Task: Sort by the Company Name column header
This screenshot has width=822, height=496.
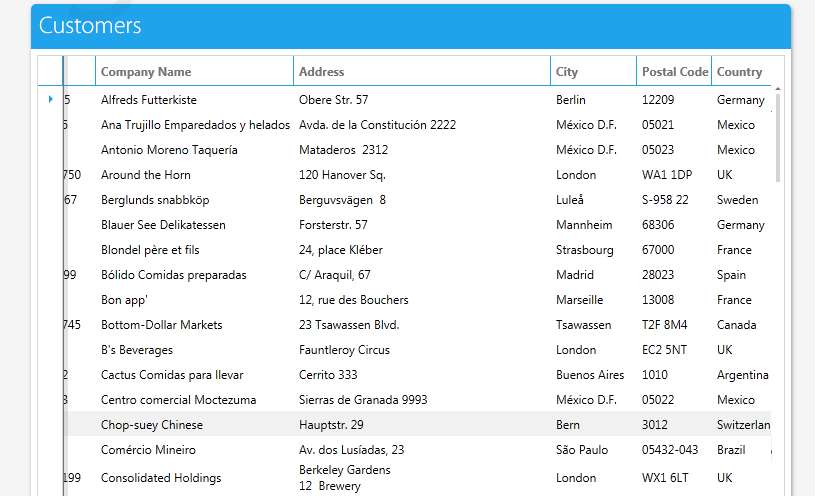Action: [x=146, y=72]
